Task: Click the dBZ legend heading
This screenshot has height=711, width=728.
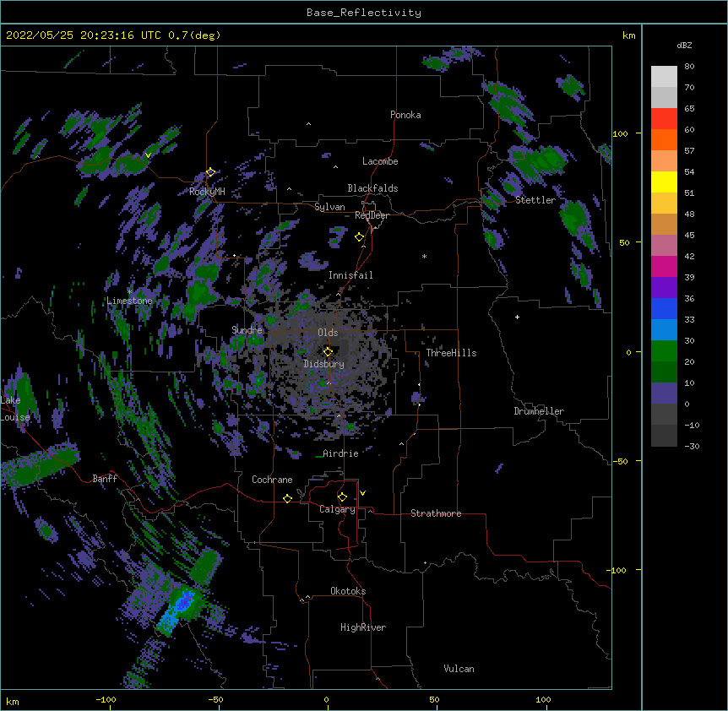Action: pyautogui.click(x=684, y=46)
